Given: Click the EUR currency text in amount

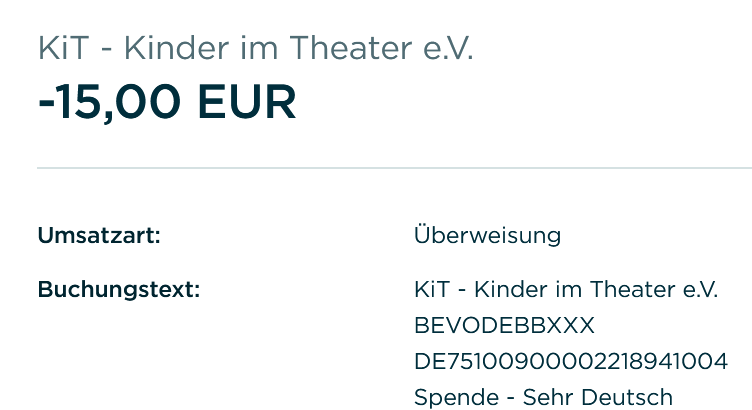Looking at the screenshot, I should coord(247,102).
